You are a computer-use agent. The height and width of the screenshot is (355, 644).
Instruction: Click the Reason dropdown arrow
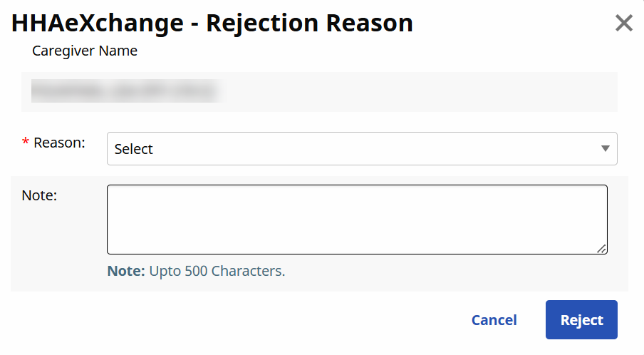point(605,149)
